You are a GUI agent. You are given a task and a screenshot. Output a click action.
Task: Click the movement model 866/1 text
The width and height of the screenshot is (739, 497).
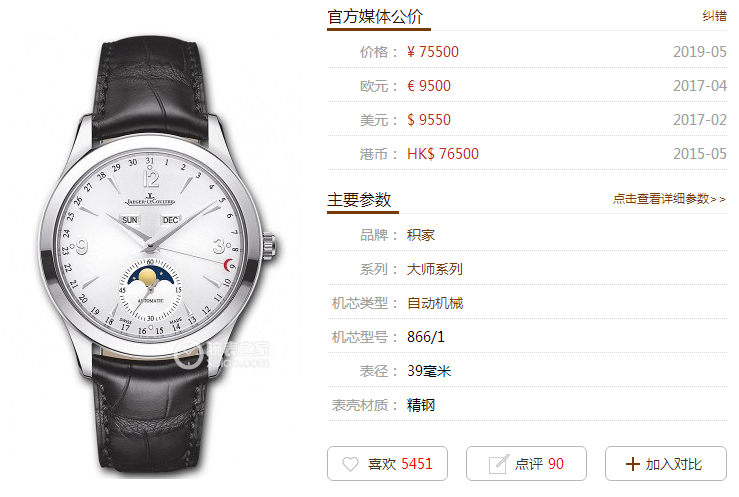coord(426,337)
